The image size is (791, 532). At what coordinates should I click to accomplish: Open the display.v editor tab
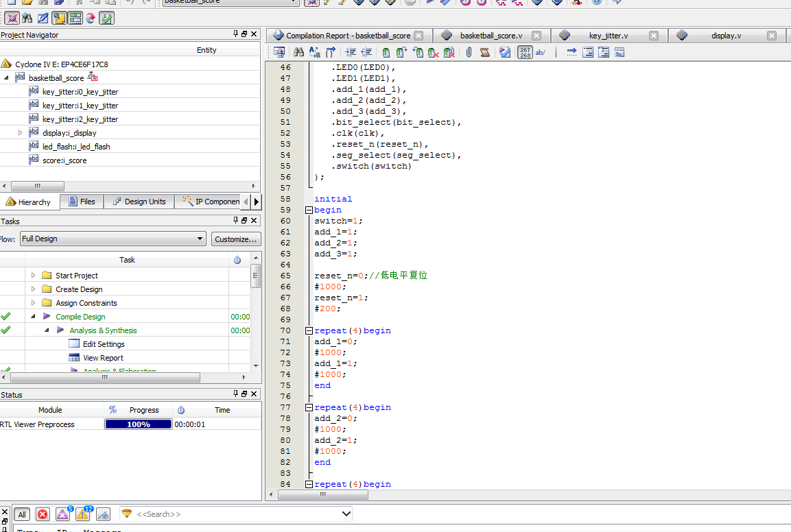click(x=726, y=36)
